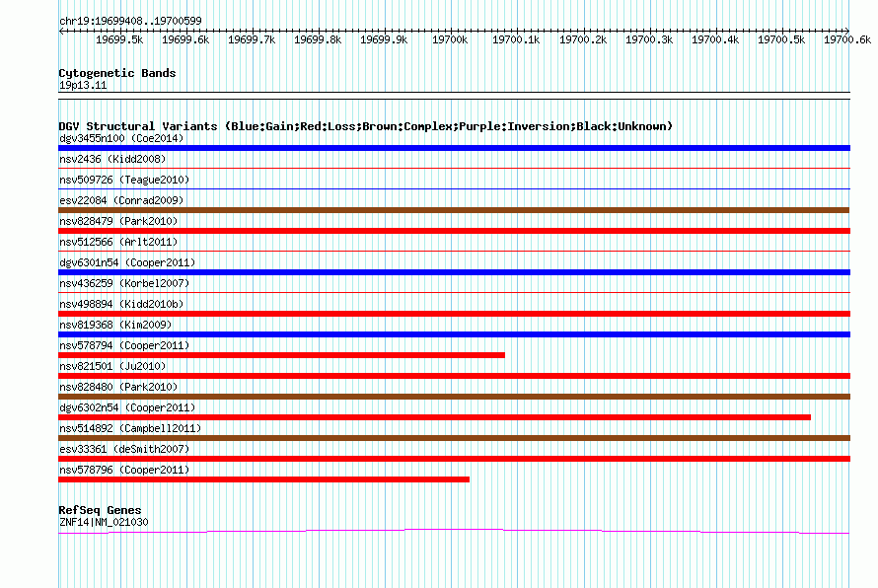Select the thin red line for nsv436259
The image size is (878, 588).
coord(454,292)
